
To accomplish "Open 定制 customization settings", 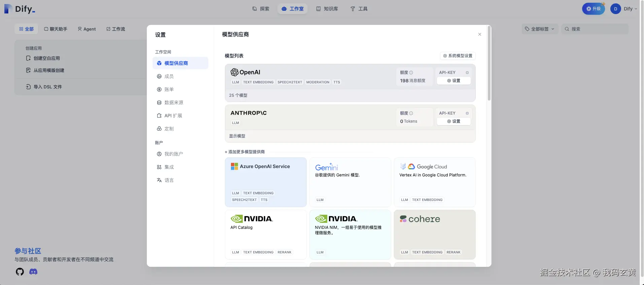I will point(180,129).
